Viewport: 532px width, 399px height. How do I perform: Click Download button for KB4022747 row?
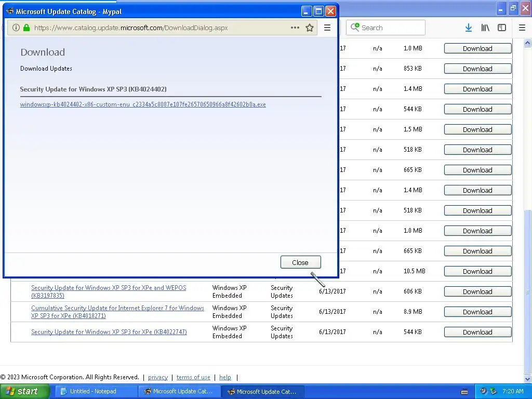click(478, 332)
